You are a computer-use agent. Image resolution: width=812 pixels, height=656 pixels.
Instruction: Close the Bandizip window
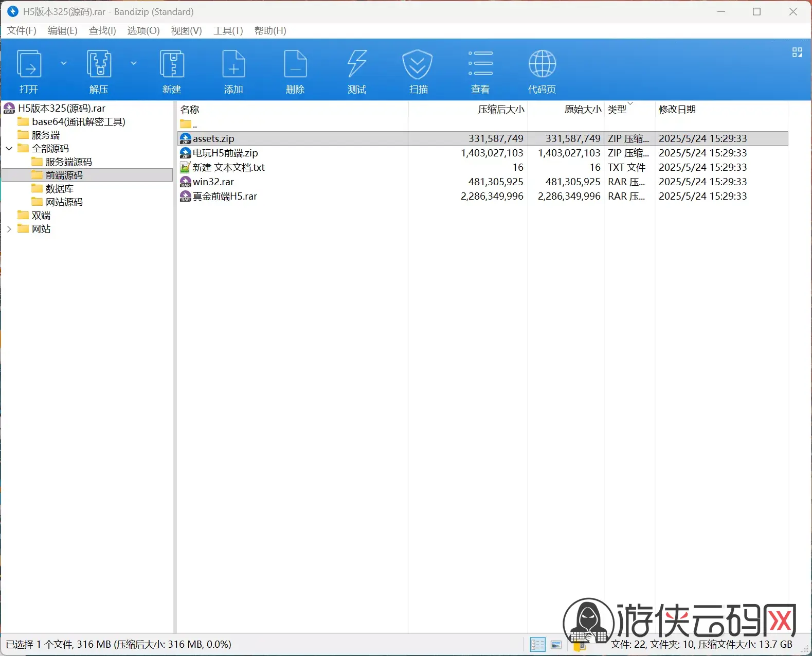point(793,11)
